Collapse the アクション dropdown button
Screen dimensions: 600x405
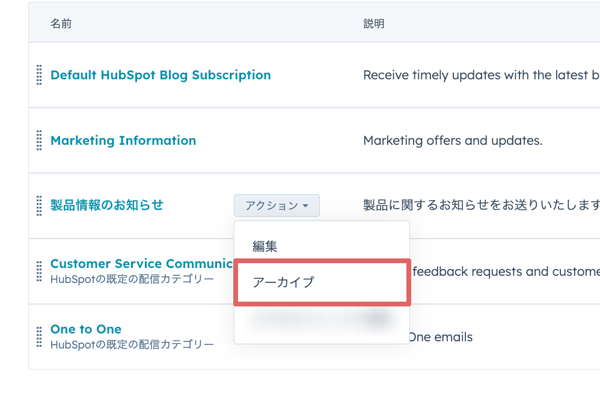(x=277, y=206)
